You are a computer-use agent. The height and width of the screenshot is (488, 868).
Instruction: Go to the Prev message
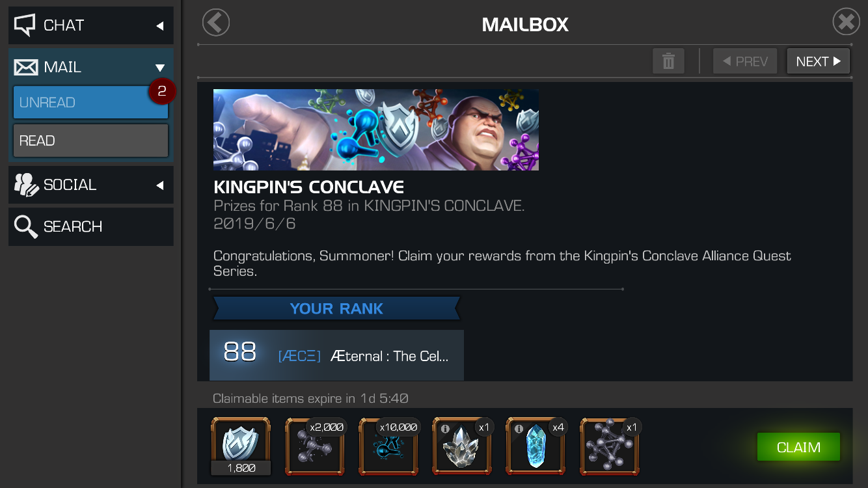pos(745,61)
